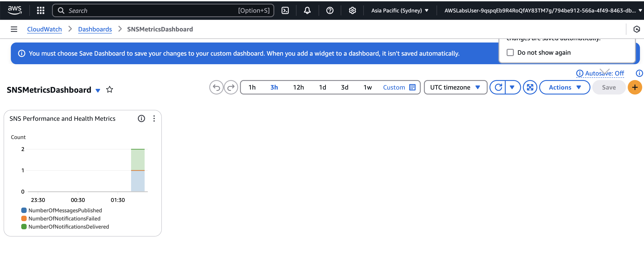This screenshot has height=265, width=644.
Task: Launch the CloudShell terminal icon
Action: (x=285, y=10)
